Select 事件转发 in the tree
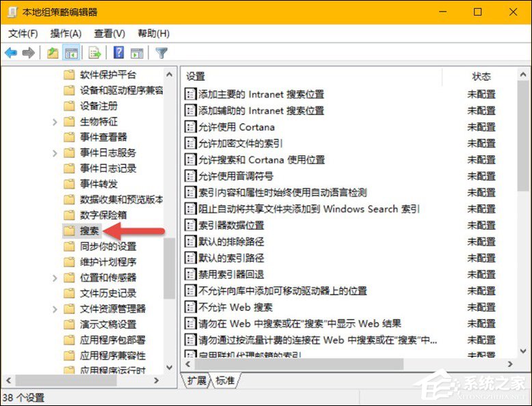This screenshot has width=532, height=406. 98,184
